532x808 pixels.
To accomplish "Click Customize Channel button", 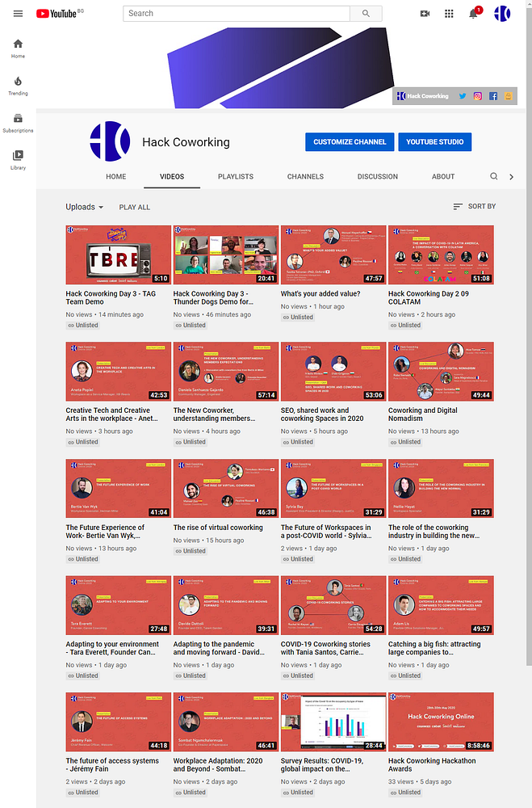I will pos(350,141).
